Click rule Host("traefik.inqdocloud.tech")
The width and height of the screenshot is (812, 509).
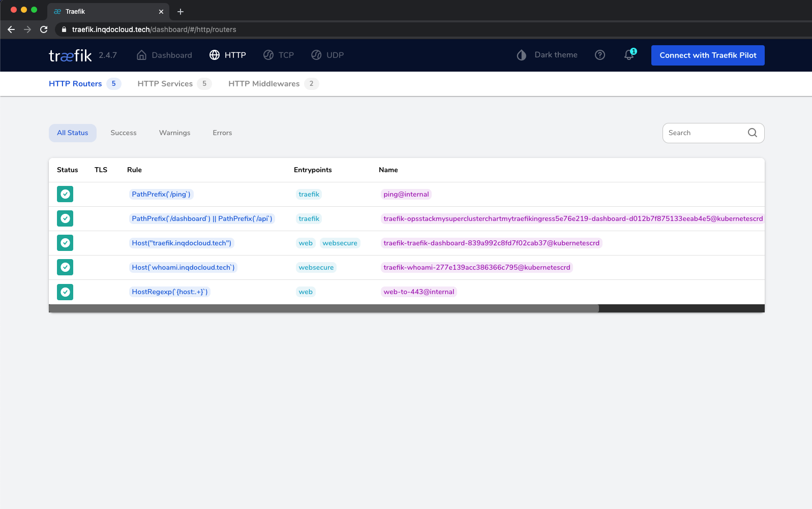tap(182, 243)
